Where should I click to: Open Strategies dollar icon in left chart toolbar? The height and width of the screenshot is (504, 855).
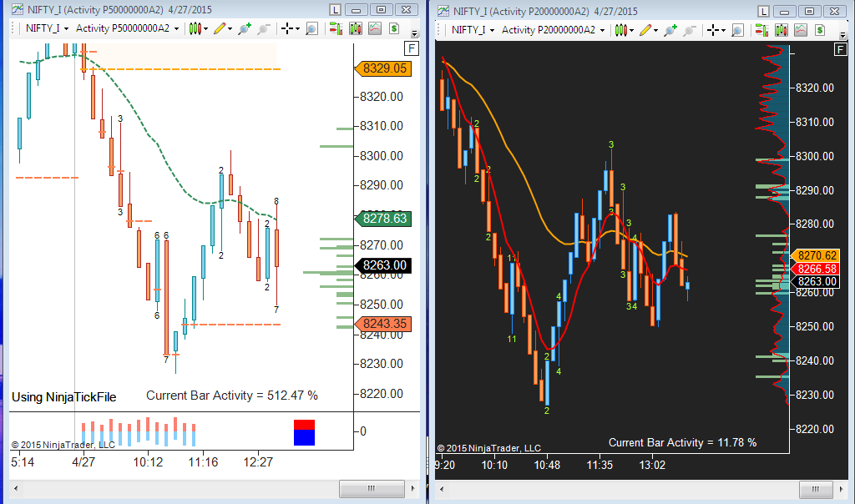(x=394, y=28)
